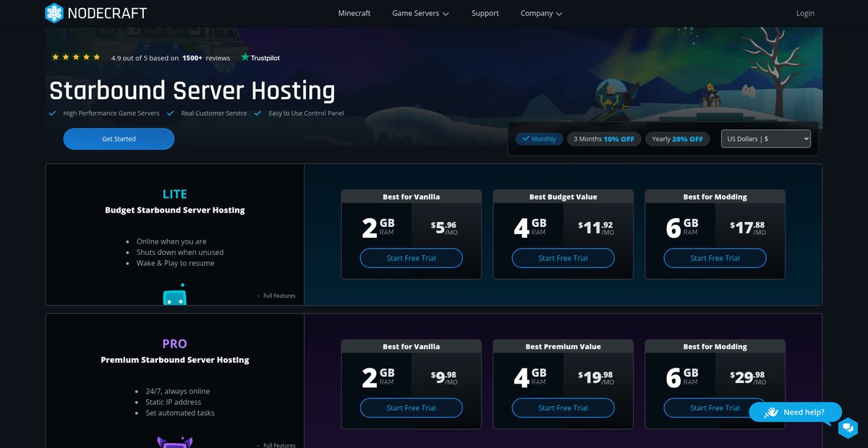Click the NODECRAFT brand name text

108,13
